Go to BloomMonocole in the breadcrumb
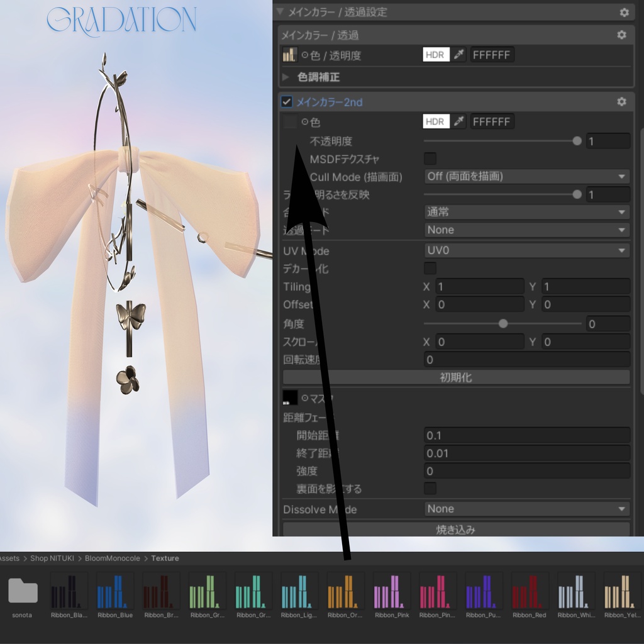Image resolution: width=644 pixels, height=644 pixels. coord(113,558)
